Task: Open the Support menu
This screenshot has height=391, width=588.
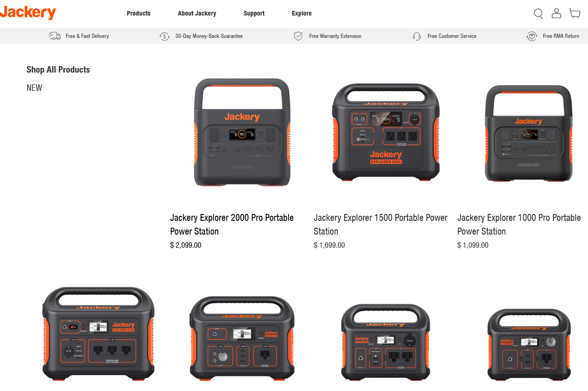Action: pos(254,13)
